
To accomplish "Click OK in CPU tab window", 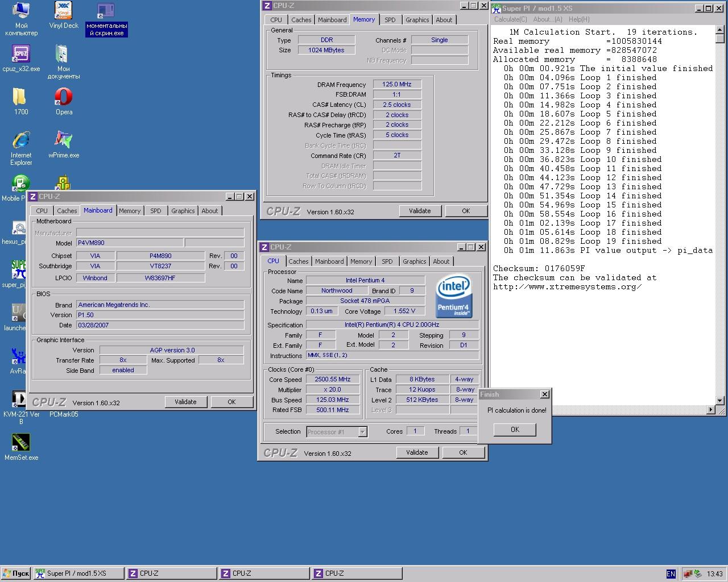I will (x=463, y=452).
